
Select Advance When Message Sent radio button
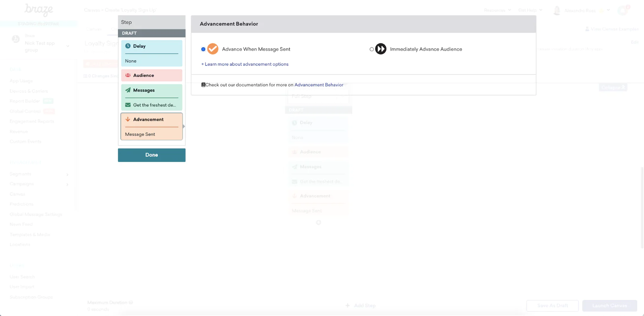[203, 49]
